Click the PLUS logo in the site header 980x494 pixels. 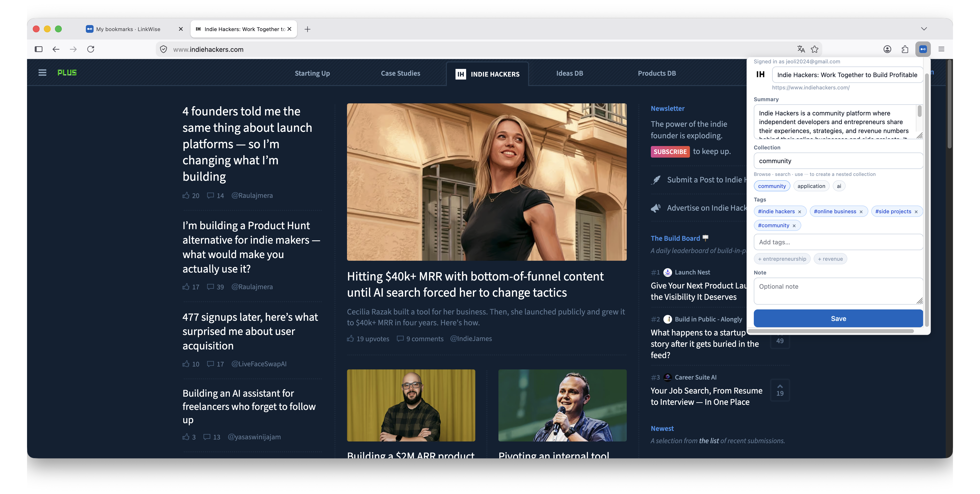coord(67,73)
